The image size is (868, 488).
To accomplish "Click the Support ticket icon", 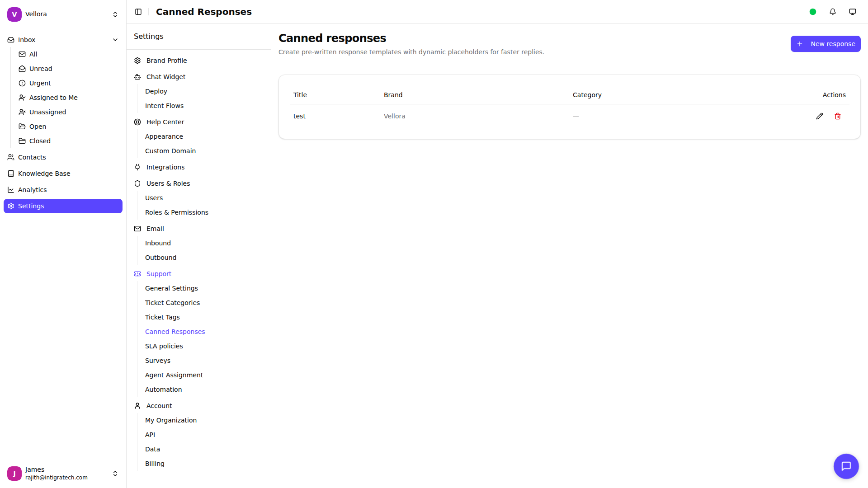I will (137, 274).
